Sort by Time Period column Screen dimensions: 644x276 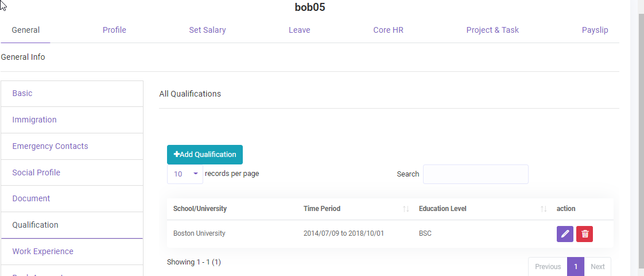pyautogui.click(x=405, y=209)
